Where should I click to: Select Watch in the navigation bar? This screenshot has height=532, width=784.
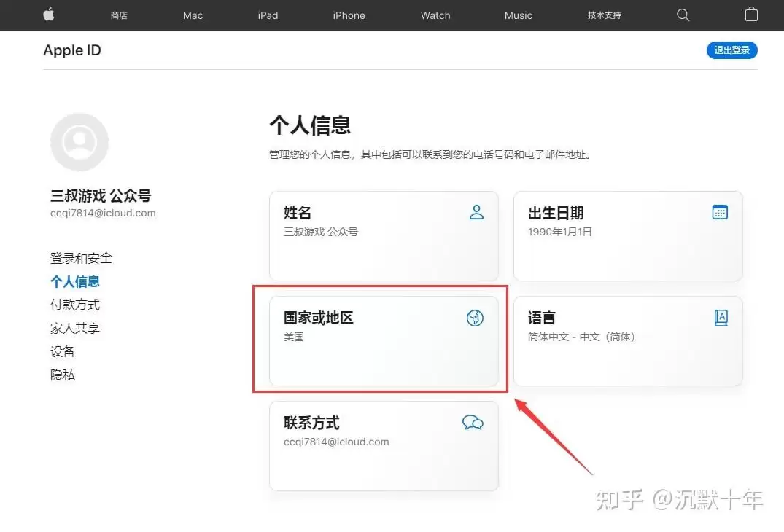coord(435,15)
